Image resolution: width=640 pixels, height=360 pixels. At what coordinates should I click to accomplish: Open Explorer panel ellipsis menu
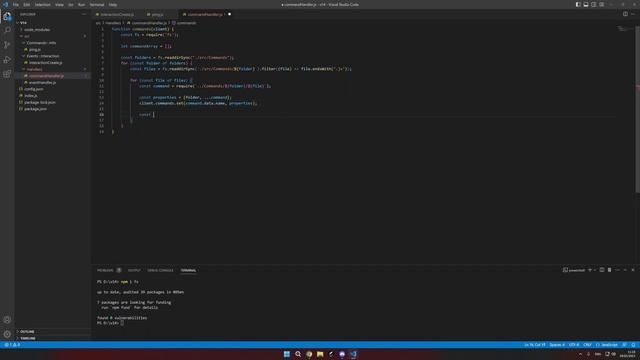pos(84,14)
